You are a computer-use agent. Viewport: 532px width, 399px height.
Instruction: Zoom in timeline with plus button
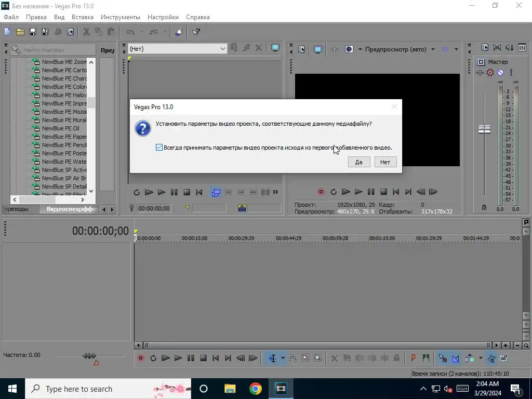pos(506,345)
